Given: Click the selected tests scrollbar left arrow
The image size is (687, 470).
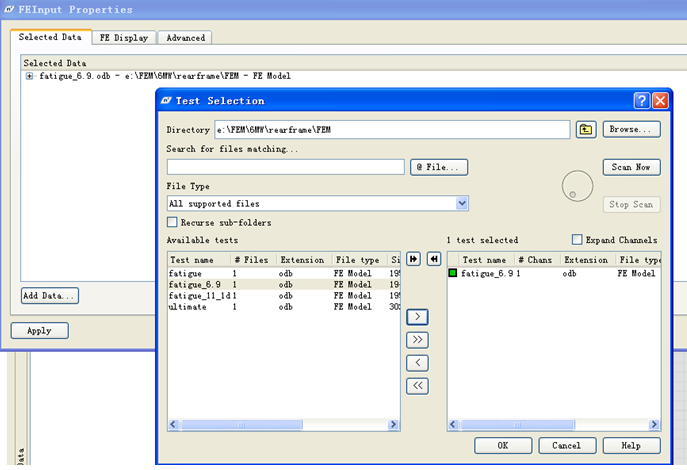Looking at the screenshot, I should click(x=453, y=424).
